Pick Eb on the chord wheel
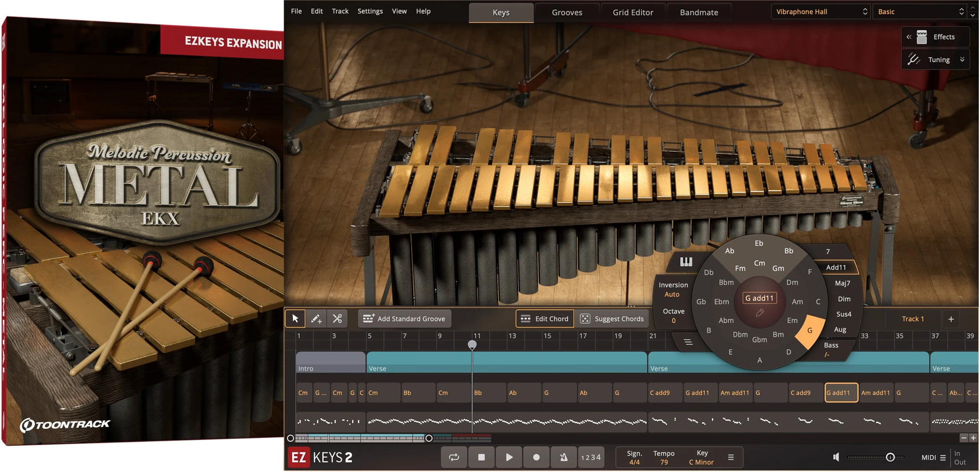 (x=759, y=243)
